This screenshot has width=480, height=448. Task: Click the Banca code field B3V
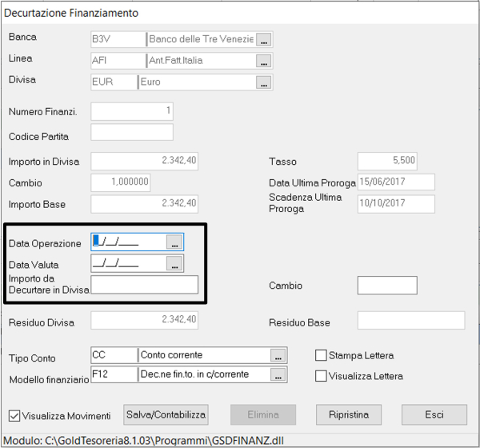click(x=118, y=39)
